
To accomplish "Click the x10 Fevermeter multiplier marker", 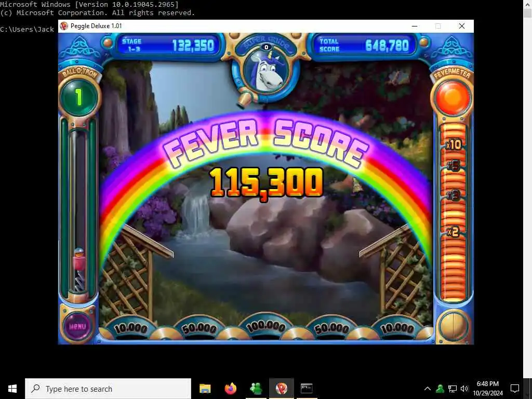I will click(454, 145).
